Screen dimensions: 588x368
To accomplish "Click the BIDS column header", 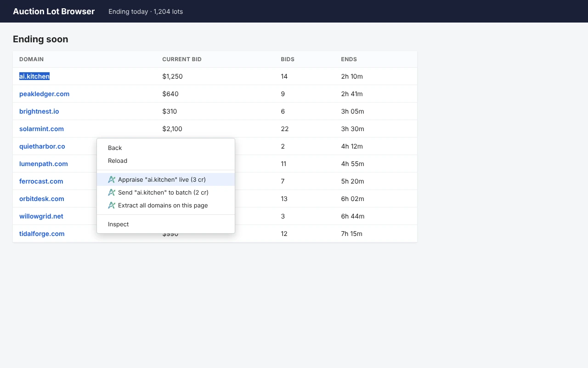I will 288,59.
